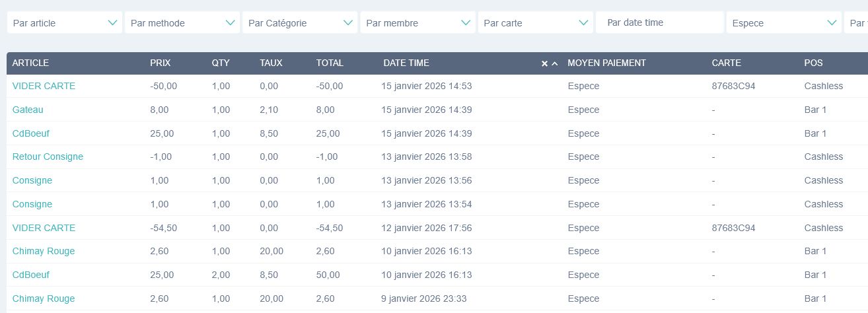Open the Par Catégorie dropdown
Screen dimensions: 868x313
300,23
